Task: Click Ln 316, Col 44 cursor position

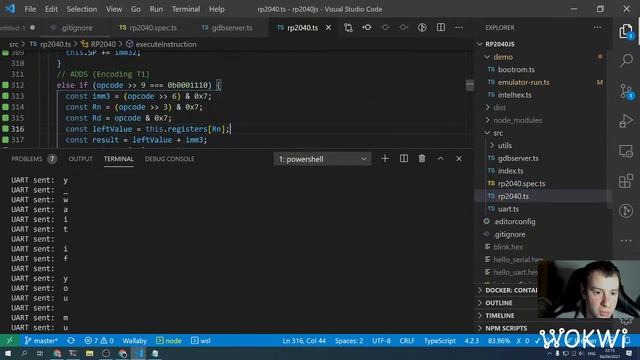Action: pos(304,340)
